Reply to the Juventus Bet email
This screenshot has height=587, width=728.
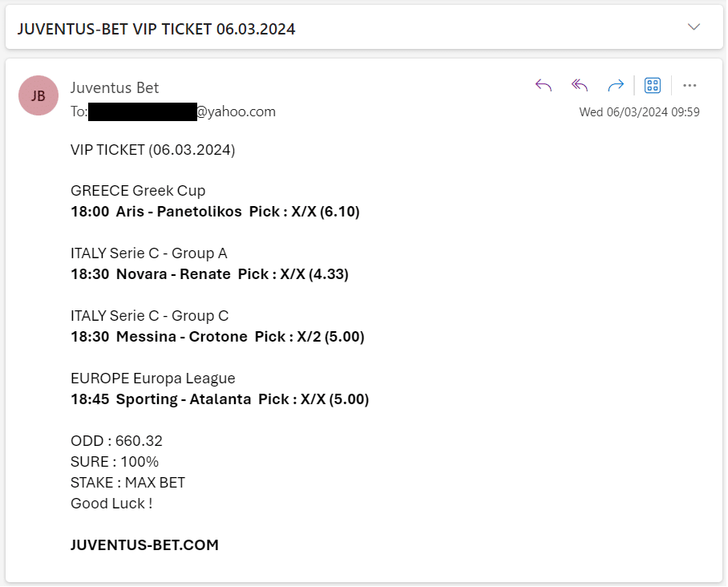click(x=544, y=86)
